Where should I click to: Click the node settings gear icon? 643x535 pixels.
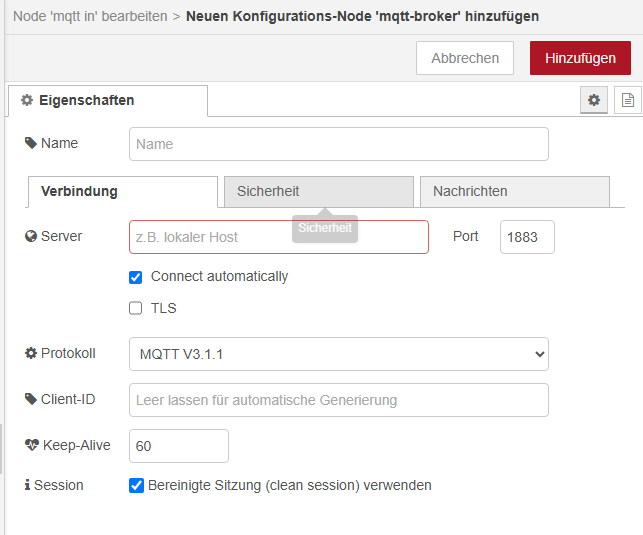[x=594, y=100]
